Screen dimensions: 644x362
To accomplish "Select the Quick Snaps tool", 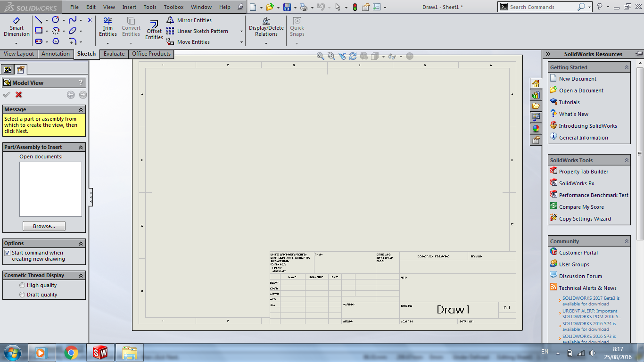I will point(297,27).
